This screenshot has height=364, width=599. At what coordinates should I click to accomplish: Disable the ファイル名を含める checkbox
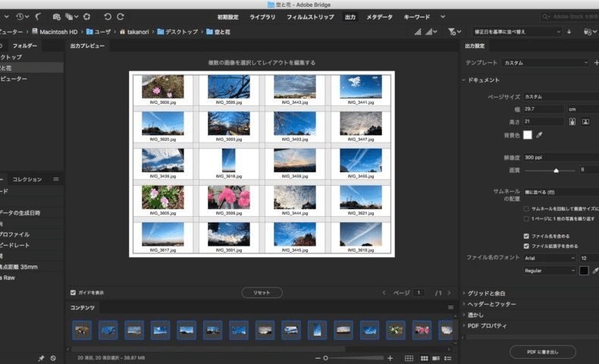(x=527, y=236)
